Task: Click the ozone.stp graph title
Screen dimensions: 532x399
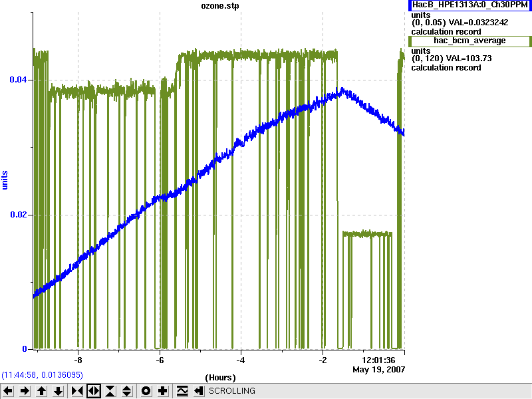Action: click(220, 6)
